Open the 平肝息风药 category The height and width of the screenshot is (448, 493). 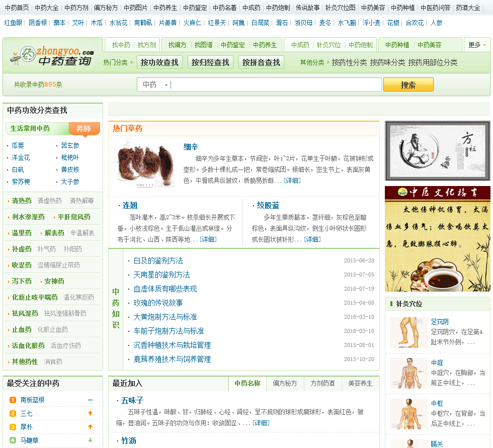click(74, 217)
